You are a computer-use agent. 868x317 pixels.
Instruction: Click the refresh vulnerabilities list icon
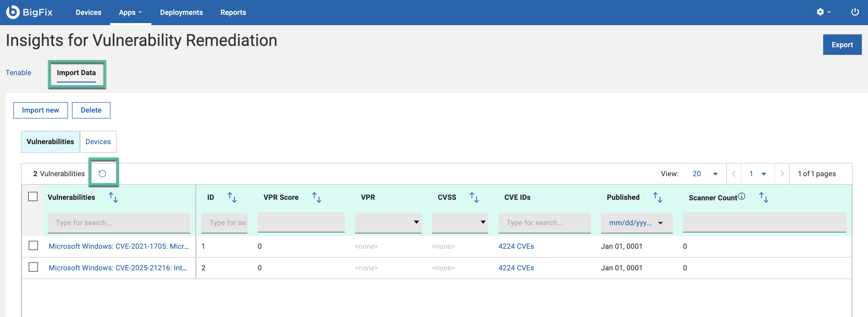point(102,174)
